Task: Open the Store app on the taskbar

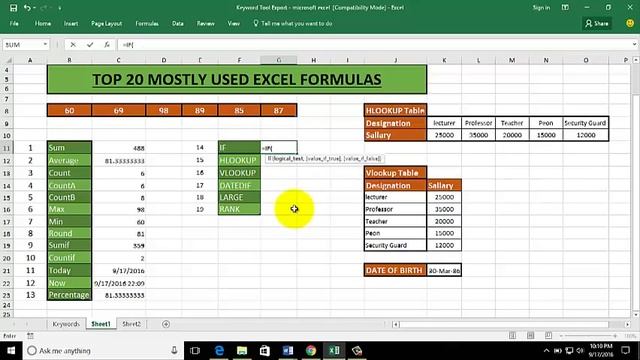Action: (265, 351)
